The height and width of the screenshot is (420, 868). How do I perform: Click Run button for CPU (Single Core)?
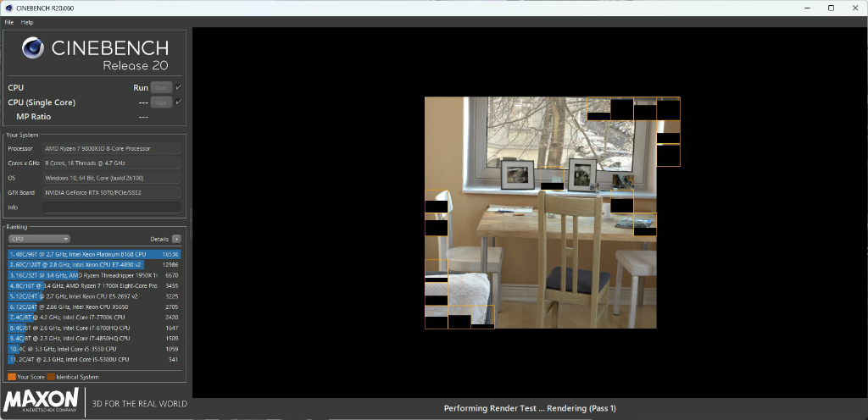pos(161,102)
